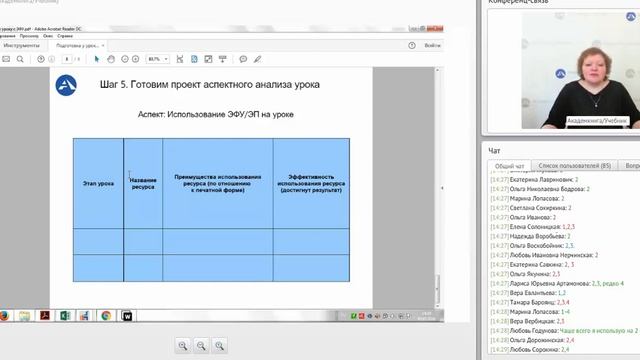Click the highlighted blue fit-page icon
Image resolution: width=640 pixels, height=360 pixels.
[194, 59]
